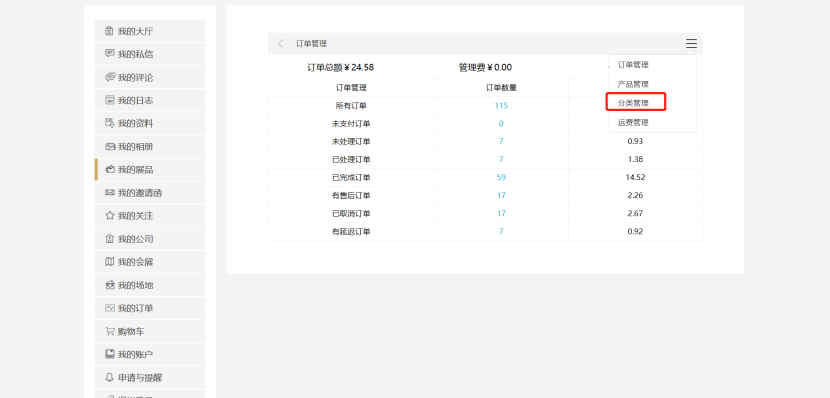The height and width of the screenshot is (398, 830).
Task: Open the 115 count for 所有订单
Action: (501, 105)
